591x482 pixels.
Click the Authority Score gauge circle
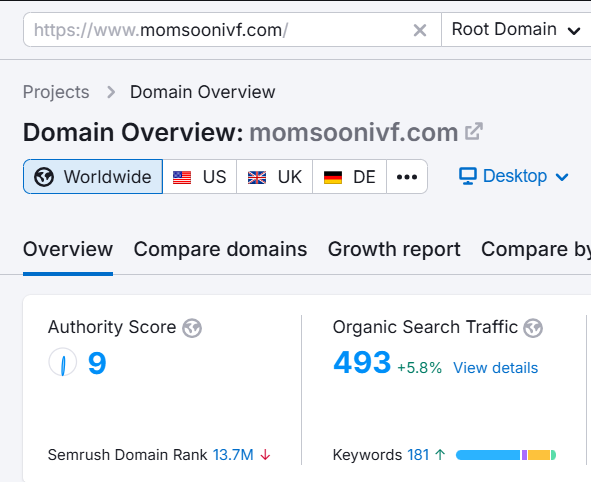(x=63, y=362)
